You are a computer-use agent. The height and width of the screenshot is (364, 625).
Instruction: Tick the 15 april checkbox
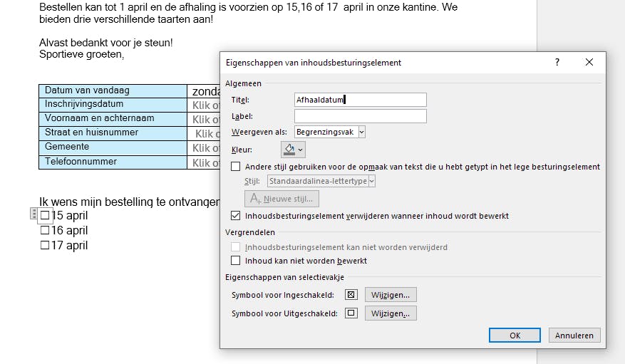click(x=45, y=215)
